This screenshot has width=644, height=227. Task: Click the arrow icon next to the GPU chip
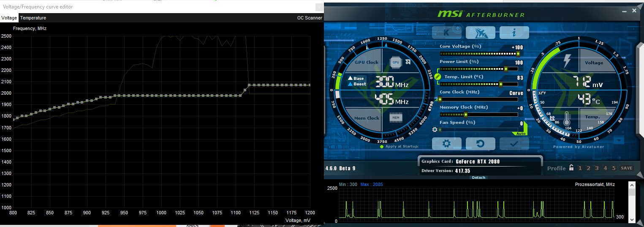(x=408, y=62)
